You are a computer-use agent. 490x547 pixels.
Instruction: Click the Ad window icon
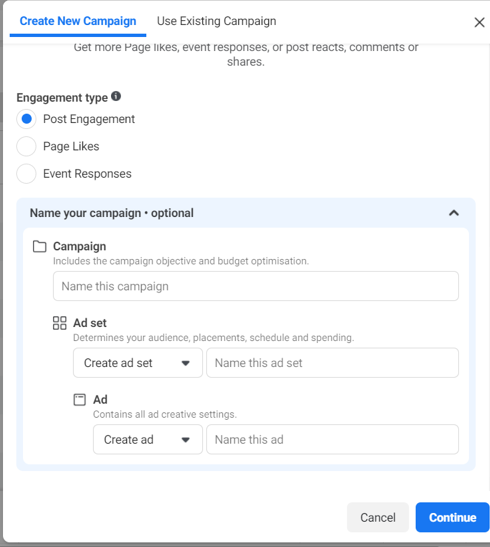point(80,399)
